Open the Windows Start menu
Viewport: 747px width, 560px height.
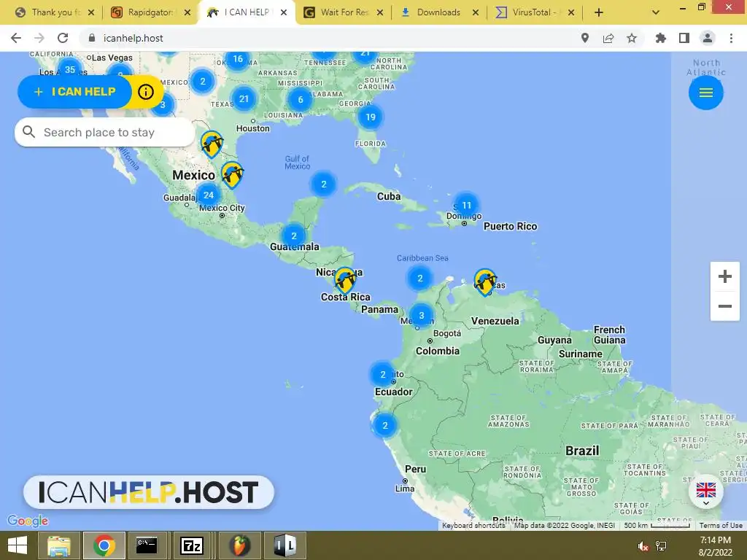coord(18,545)
